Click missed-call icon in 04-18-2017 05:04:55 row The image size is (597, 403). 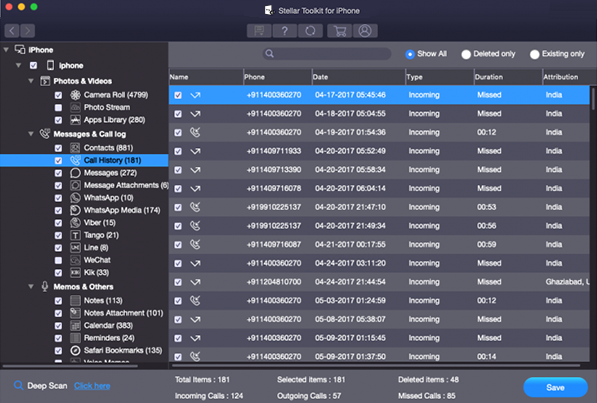coord(195,114)
